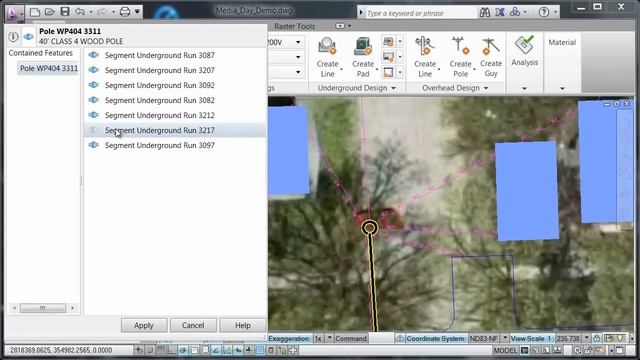Viewport: 640px width, 360px height.
Task: Click the Material panel label
Action: 562,42
